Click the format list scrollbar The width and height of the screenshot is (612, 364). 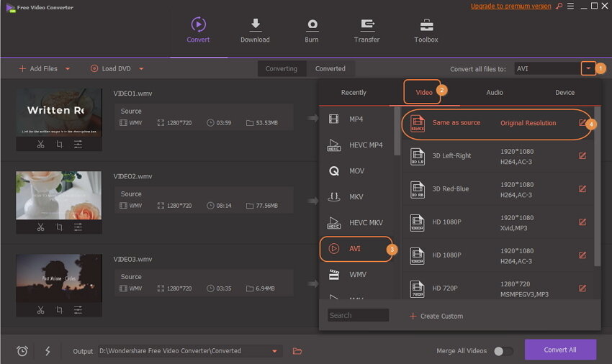coord(397,131)
